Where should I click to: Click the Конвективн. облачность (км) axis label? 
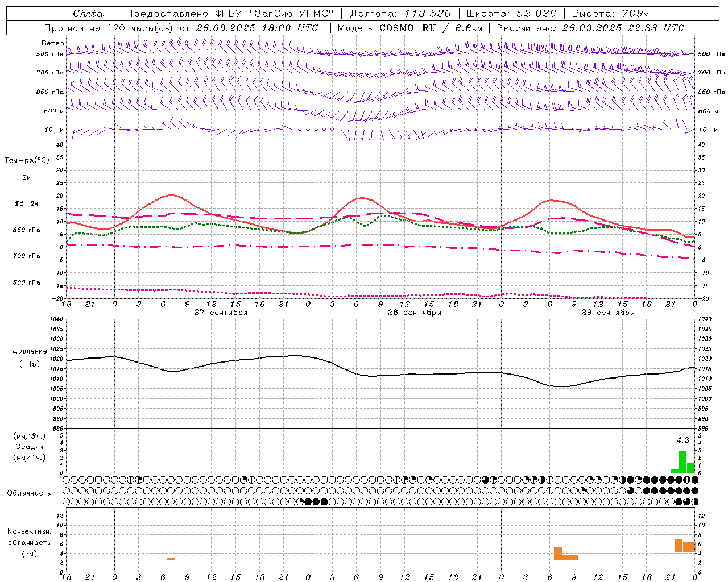pyautogui.click(x=29, y=542)
